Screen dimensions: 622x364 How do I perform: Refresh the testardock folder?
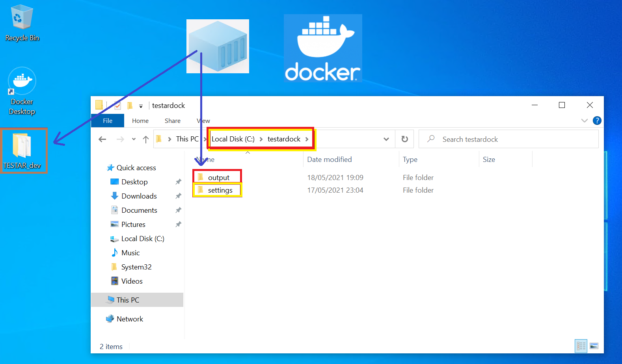[x=404, y=139]
